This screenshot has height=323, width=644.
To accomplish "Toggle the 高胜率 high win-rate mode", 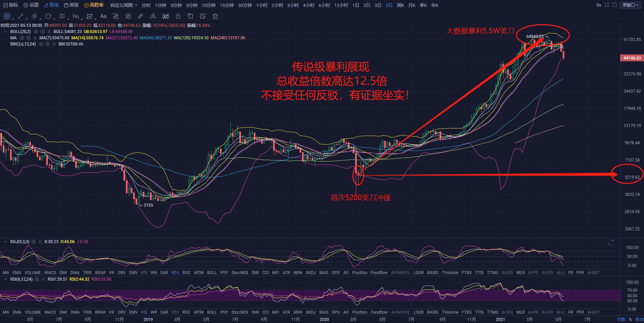I will pyautogui.click(x=94, y=5).
